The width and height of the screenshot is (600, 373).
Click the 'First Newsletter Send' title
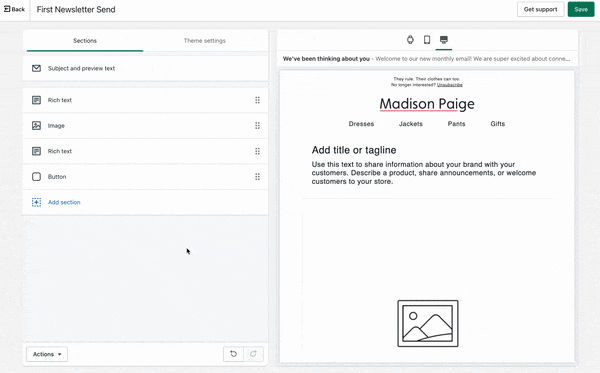(x=76, y=10)
